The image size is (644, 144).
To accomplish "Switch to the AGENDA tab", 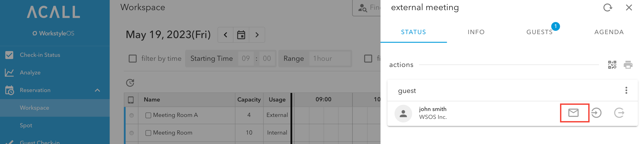I will (609, 32).
